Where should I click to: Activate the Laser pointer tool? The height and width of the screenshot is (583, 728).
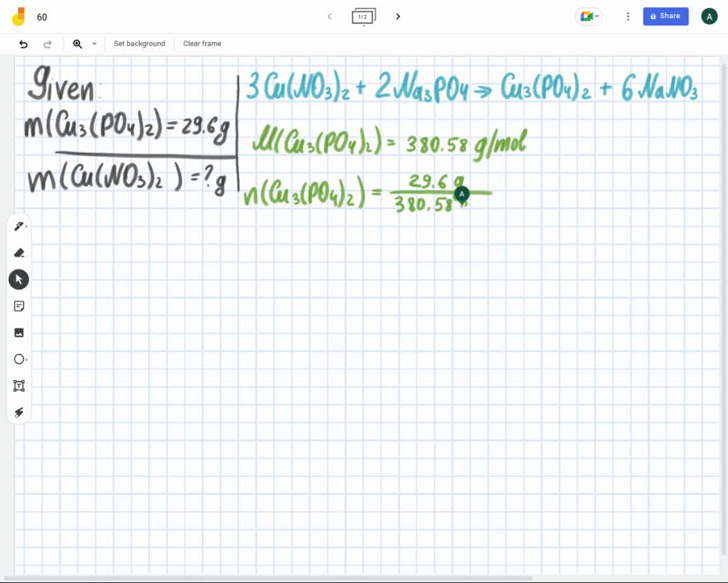(x=18, y=412)
